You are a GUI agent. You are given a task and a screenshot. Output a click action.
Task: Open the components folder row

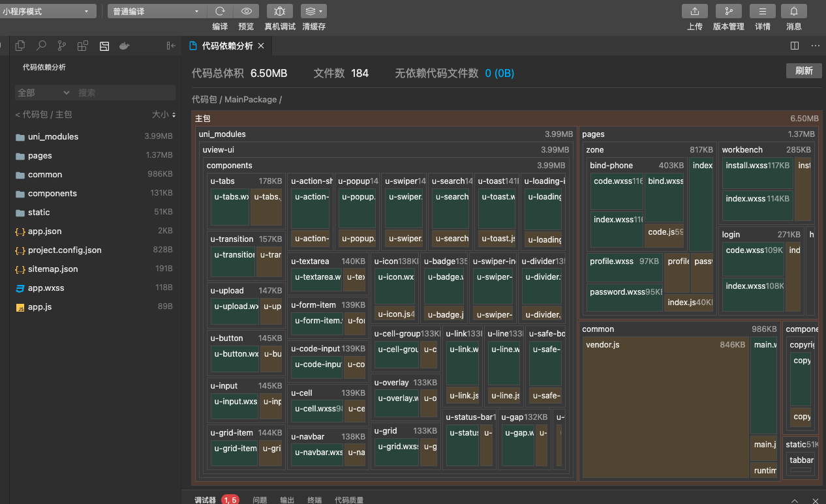[95, 193]
